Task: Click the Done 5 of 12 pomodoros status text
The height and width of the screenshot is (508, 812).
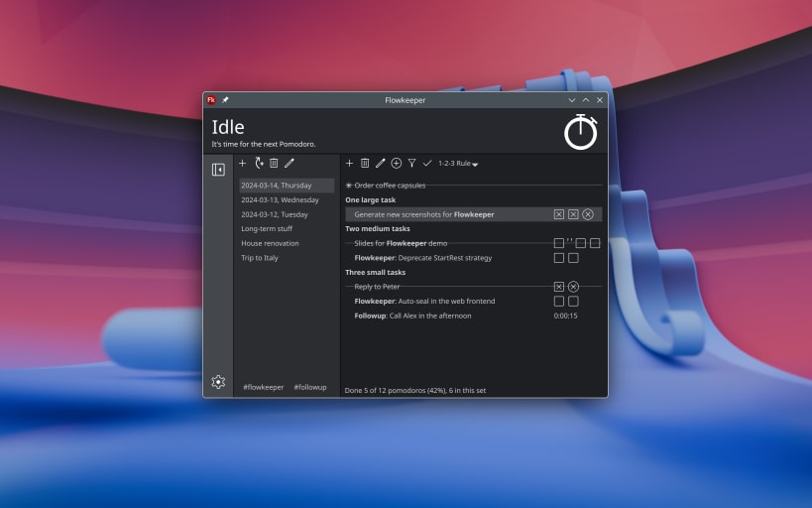Action: pyautogui.click(x=415, y=390)
